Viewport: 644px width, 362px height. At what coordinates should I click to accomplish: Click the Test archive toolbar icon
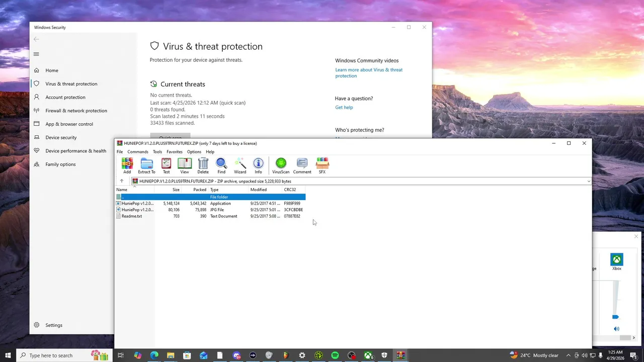(166, 166)
